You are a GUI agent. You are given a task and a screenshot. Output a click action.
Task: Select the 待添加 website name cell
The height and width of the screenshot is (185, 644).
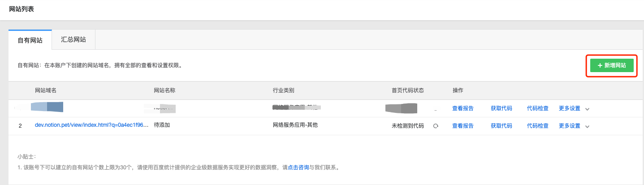[162, 125]
